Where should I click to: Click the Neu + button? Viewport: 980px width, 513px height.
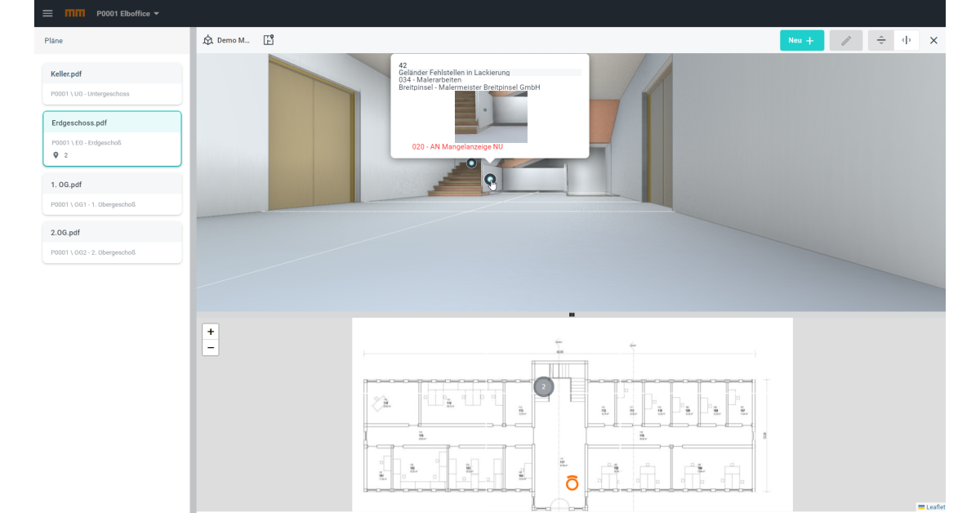click(x=801, y=40)
